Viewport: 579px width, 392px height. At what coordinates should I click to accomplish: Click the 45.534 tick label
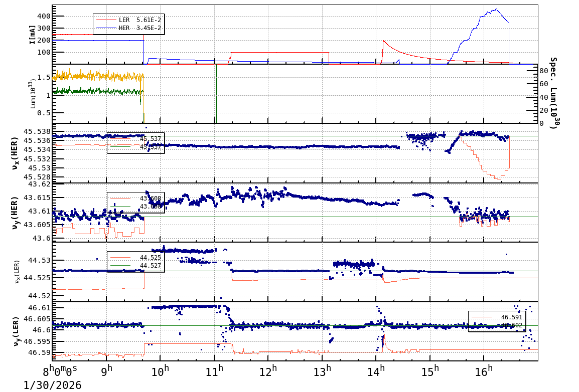coord(37,149)
